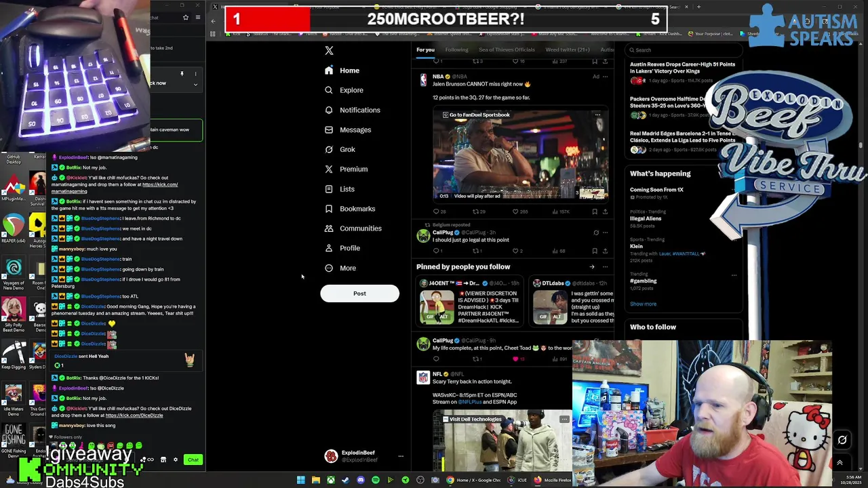Open Profile in the X sidebar
Screen dimensions: 868x488
pos(342,248)
